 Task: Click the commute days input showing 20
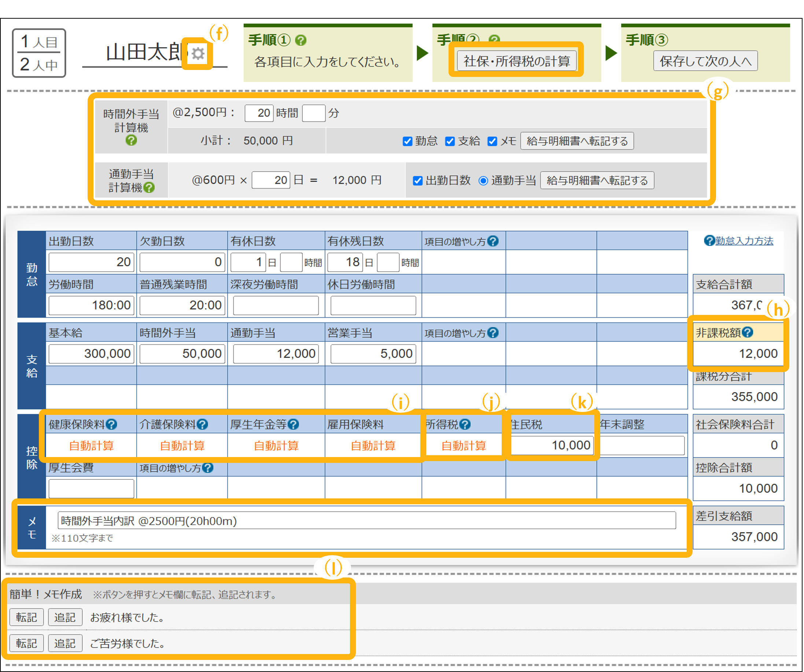click(x=271, y=180)
